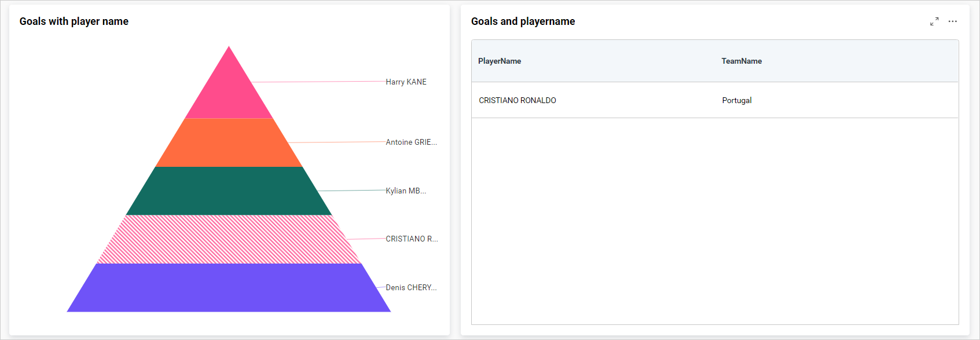The height and width of the screenshot is (340, 980).
Task: Click the connector line to the Harry KANE label
Action: click(318, 82)
